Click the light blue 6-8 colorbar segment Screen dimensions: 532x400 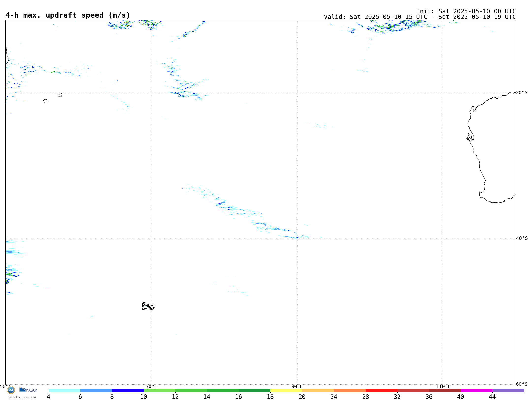(x=96, y=390)
